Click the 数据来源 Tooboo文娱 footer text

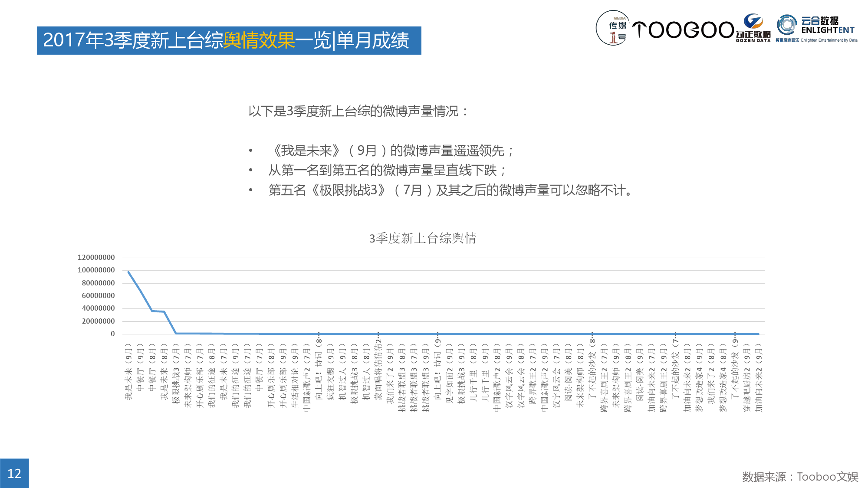coord(800,477)
